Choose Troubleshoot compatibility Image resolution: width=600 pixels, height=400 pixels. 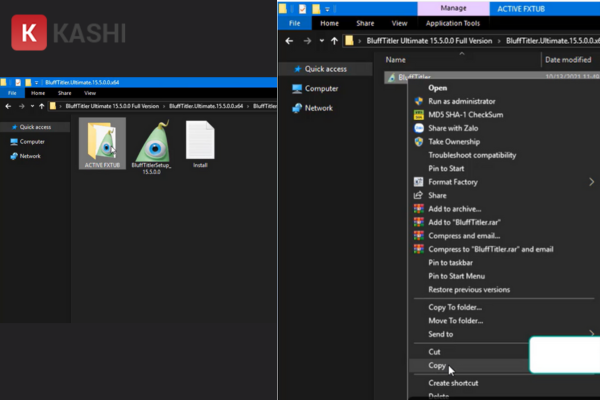tap(472, 155)
